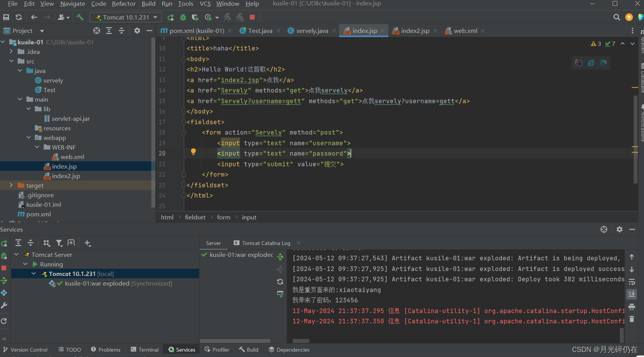Click the Synchronize/reload toolbar icon
Image resolution: width=644 pixels, height=357 pixels.
pos(18,17)
